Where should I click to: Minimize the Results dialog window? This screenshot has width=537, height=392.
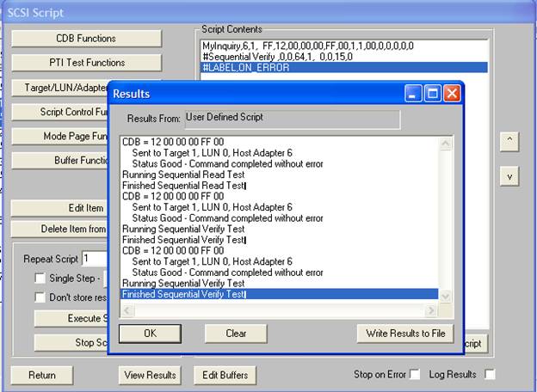tap(415, 93)
